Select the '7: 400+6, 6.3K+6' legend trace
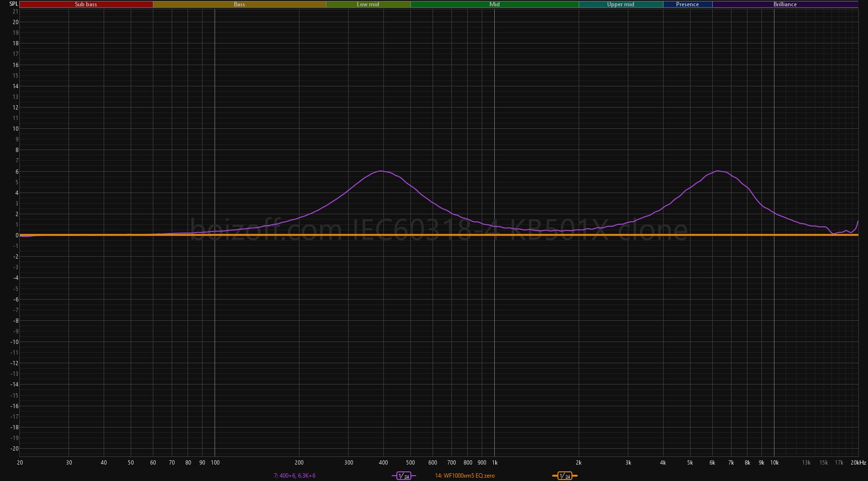Viewport: 868px width, 481px height. click(x=295, y=476)
